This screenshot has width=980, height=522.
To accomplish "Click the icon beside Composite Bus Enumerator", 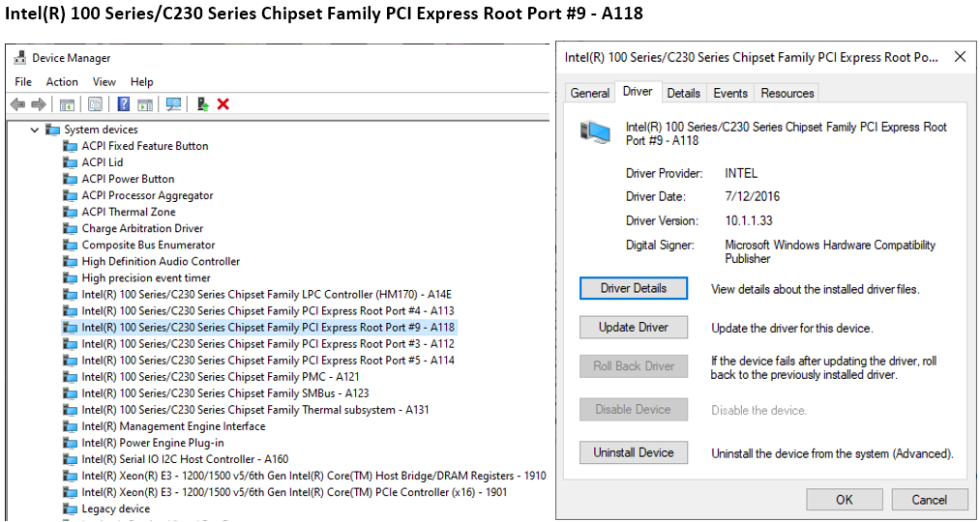I will (x=71, y=246).
